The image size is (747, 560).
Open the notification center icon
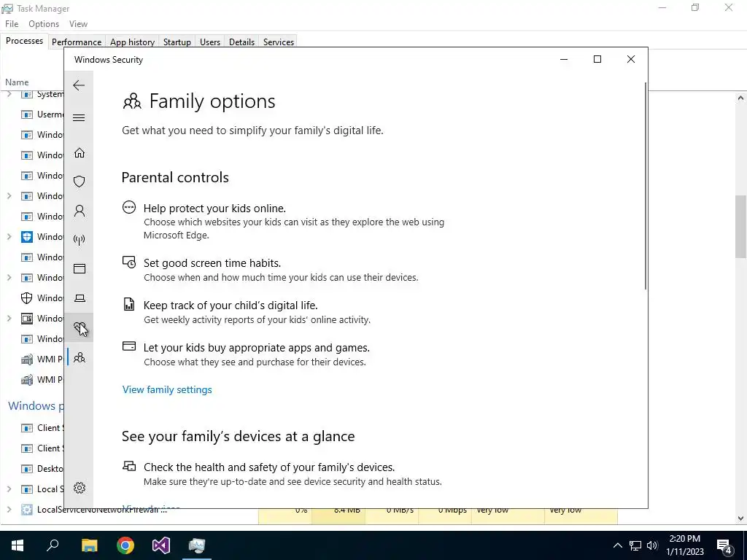pos(724,545)
